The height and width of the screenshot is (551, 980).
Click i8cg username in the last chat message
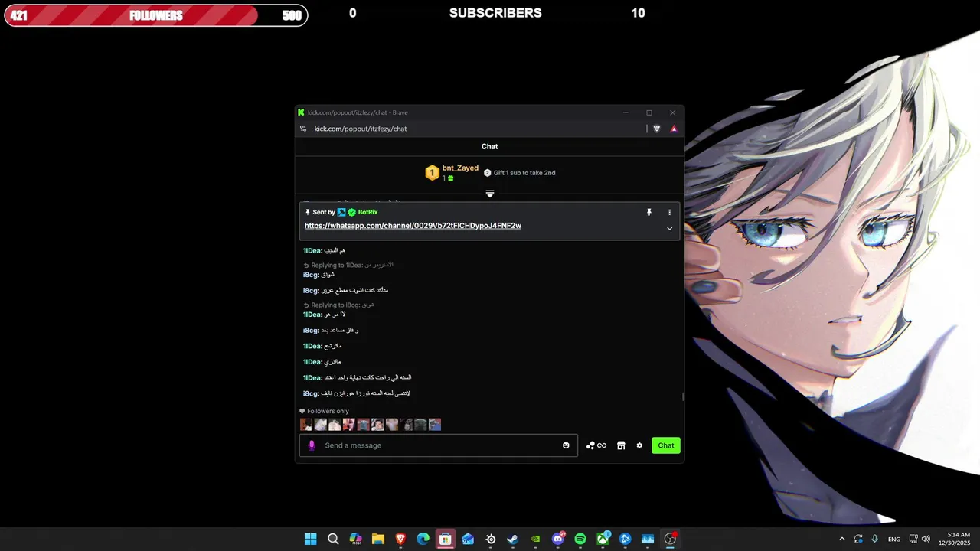pyautogui.click(x=311, y=393)
